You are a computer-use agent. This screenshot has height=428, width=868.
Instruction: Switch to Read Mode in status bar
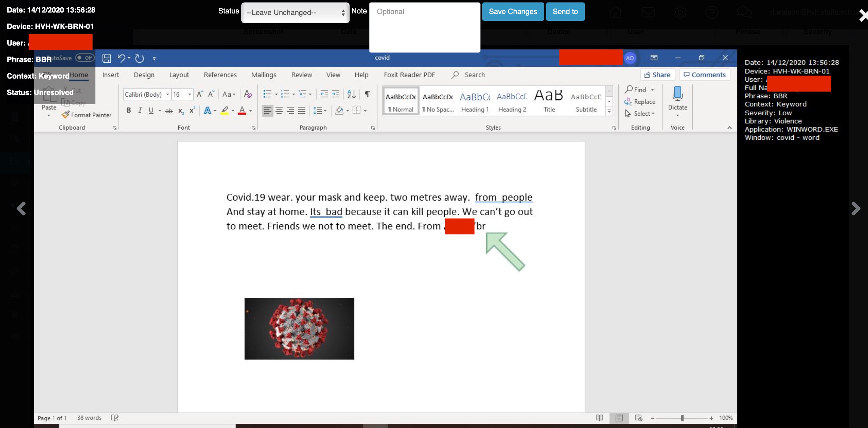coord(599,418)
